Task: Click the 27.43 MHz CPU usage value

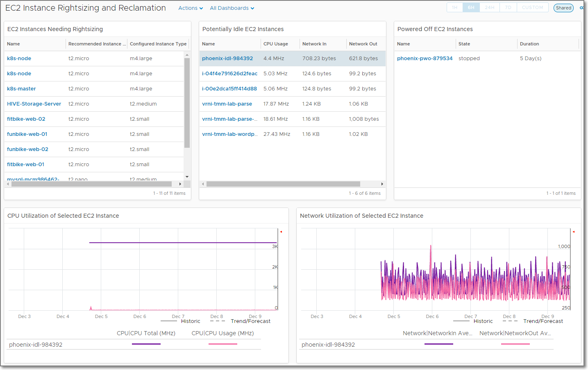Action: pos(277,134)
